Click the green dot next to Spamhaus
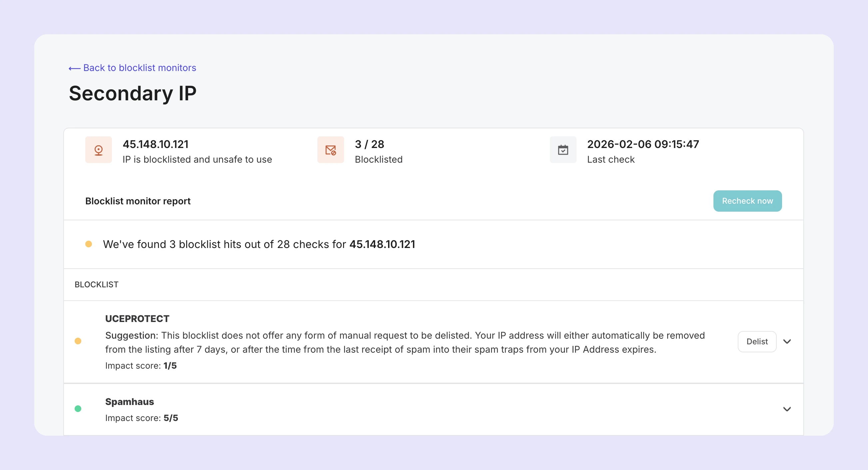Viewport: 868px width, 470px height. [x=79, y=409]
